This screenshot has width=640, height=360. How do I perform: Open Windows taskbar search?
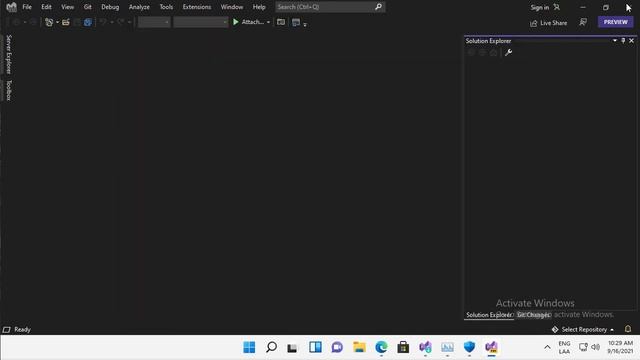pos(271,347)
